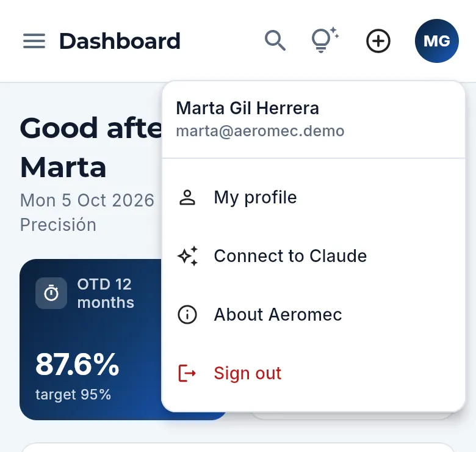Click the Mon 5 Oct 2026 date text
The width and height of the screenshot is (476, 452).
[x=87, y=200]
